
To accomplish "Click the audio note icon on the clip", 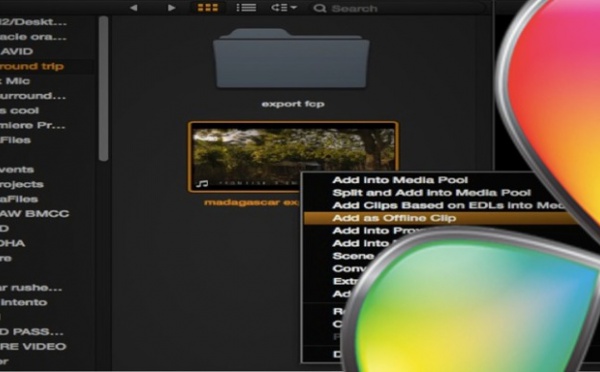I will tap(202, 184).
